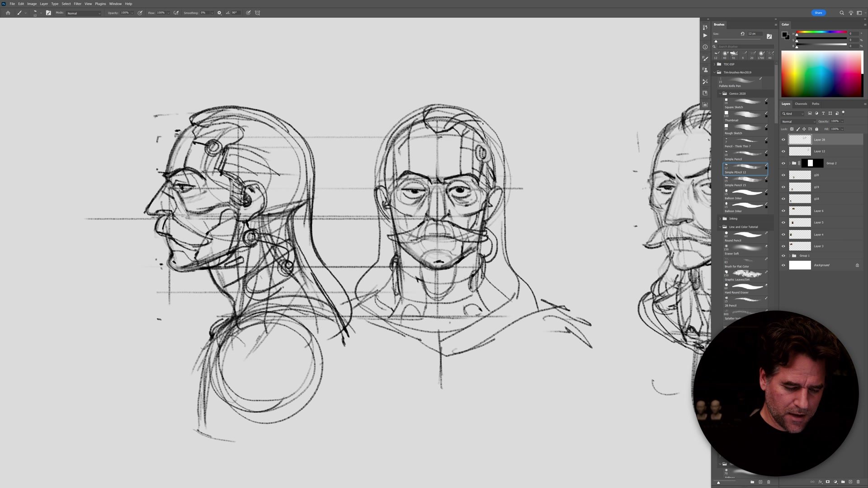Viewport: 868px width, 488px height.
Task: Toggle pressure for size icon
Action: click(x=248, y=13)
